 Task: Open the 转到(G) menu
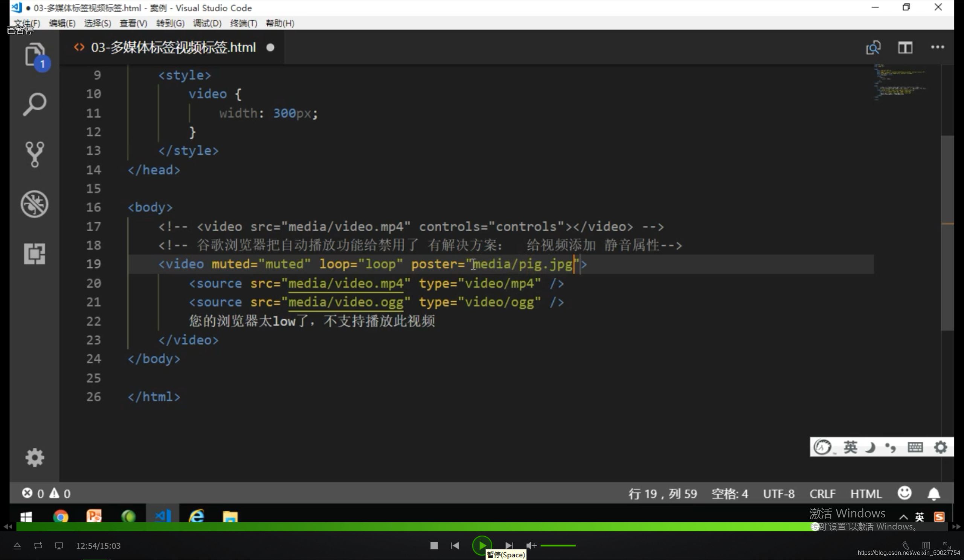[x=170, y=23]
